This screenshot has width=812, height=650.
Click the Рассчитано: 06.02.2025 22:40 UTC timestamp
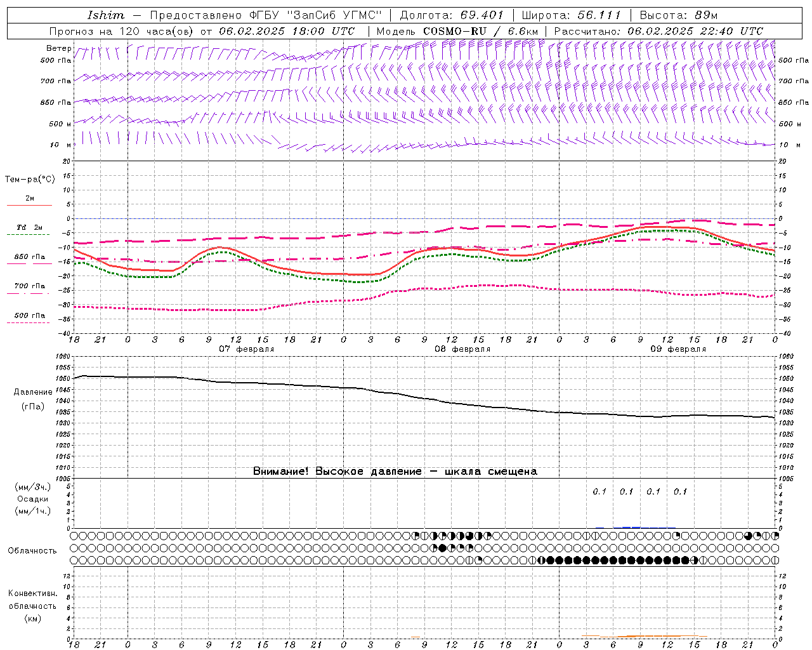coord(658,31)
